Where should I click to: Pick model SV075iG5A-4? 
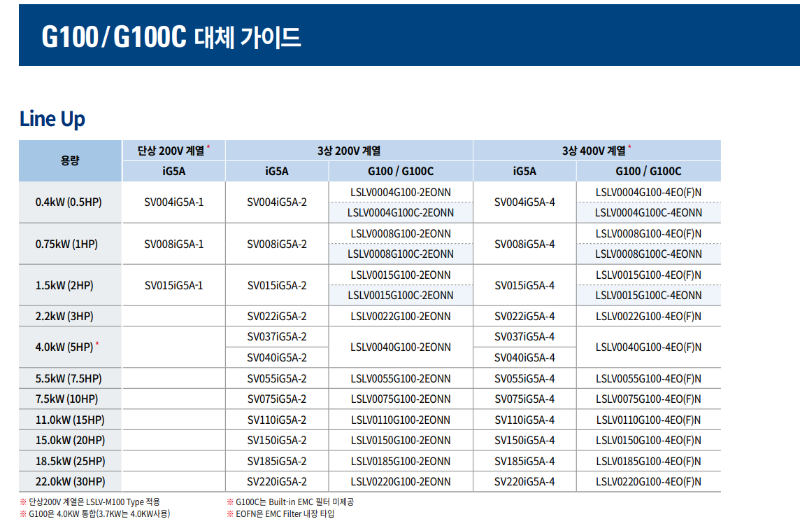[524, 399]
